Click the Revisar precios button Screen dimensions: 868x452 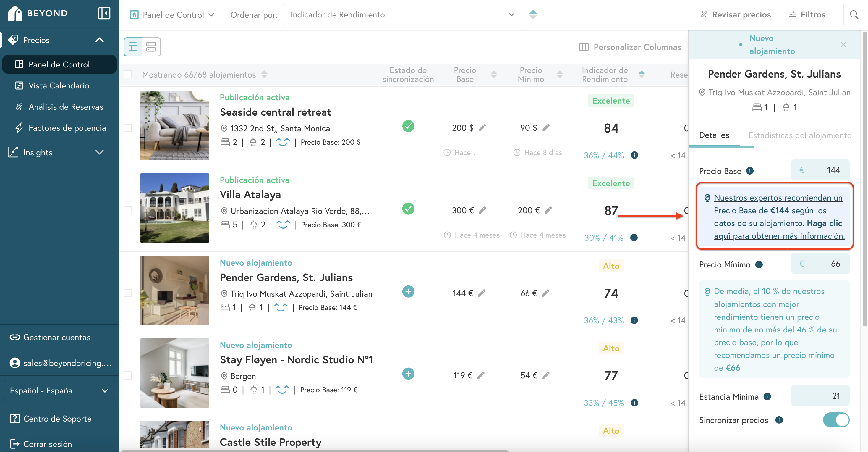[736, 14]
